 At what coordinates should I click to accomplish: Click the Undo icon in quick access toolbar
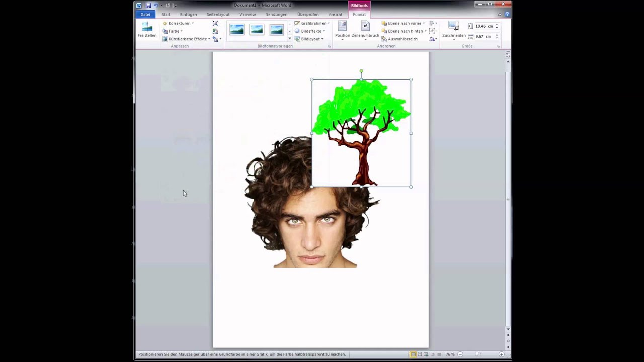[x=156, y=5]
